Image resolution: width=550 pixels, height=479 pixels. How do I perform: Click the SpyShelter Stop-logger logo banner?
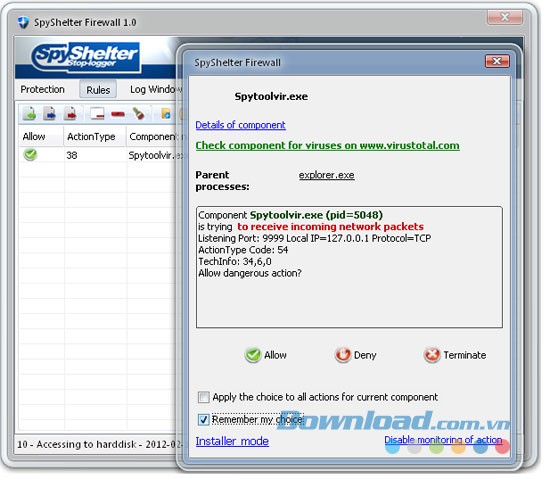[85, 57]
